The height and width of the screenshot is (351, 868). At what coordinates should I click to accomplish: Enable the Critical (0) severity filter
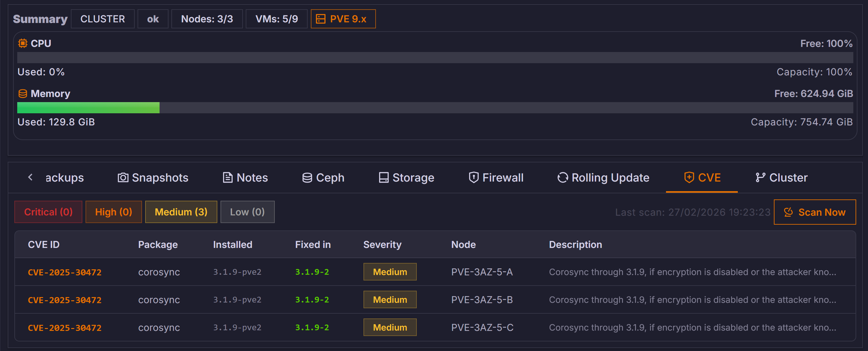(48, 212)
